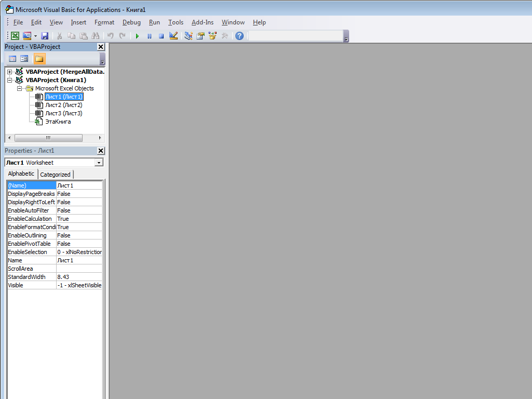Image resolution: width=532 pixels, height=399 pixels.
Task: Open the File menu
Action: click(x=18, y=22)
